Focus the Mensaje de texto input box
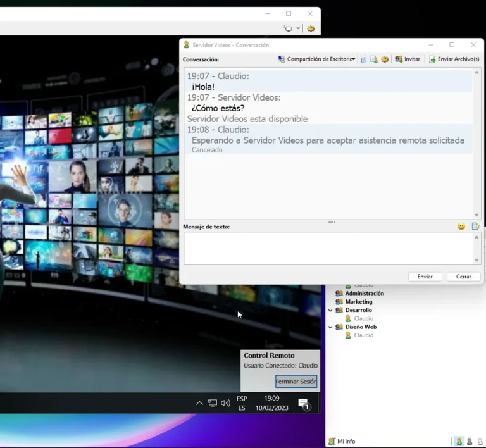The image size is (486, 448). 328,248
